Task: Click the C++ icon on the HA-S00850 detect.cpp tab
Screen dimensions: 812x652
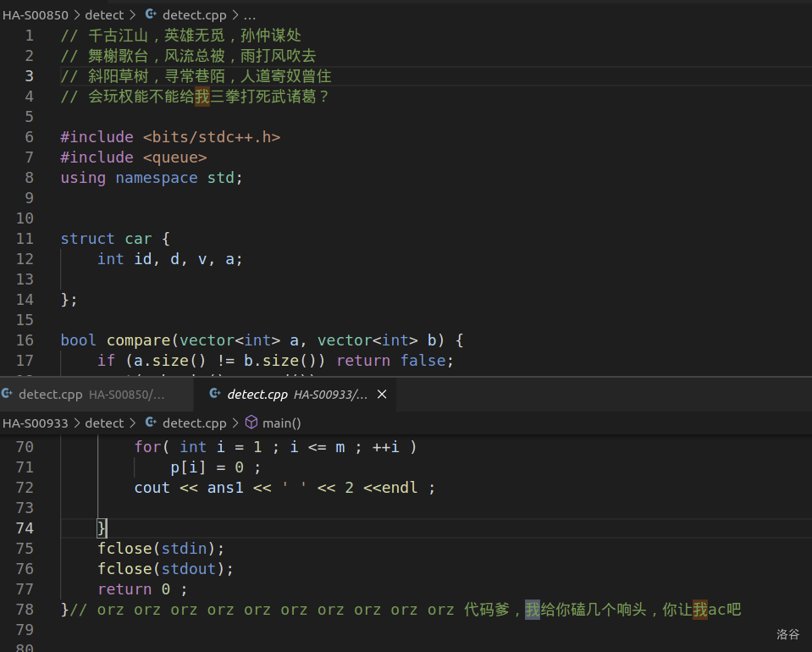Action: tap(8, 394)
